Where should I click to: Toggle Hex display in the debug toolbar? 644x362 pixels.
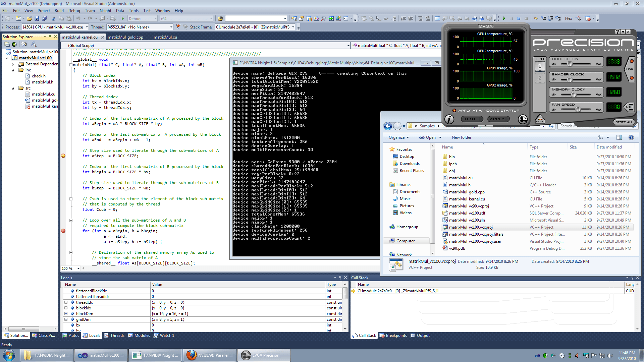pos(569,18)
